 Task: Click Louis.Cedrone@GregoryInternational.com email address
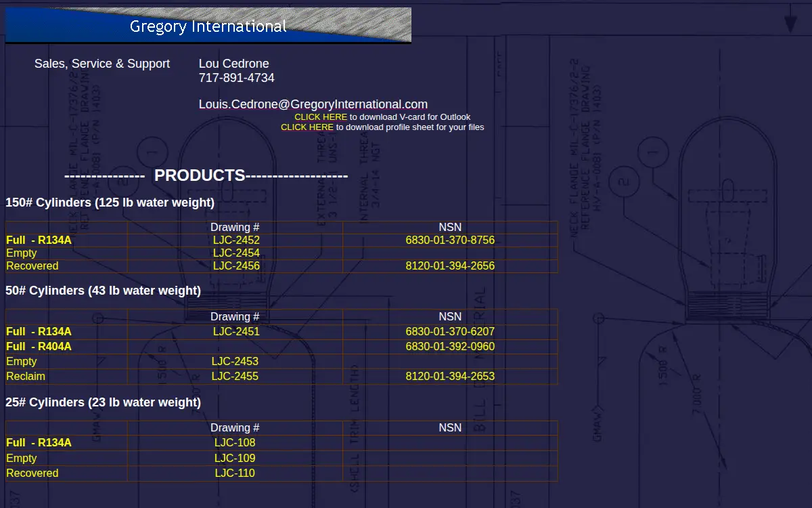pos(313,104)
